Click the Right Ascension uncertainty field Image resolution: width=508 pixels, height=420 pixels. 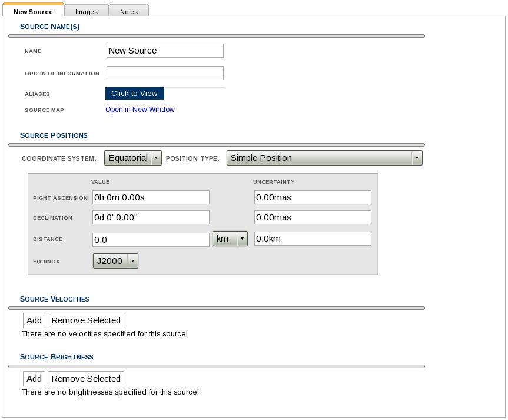313,197
